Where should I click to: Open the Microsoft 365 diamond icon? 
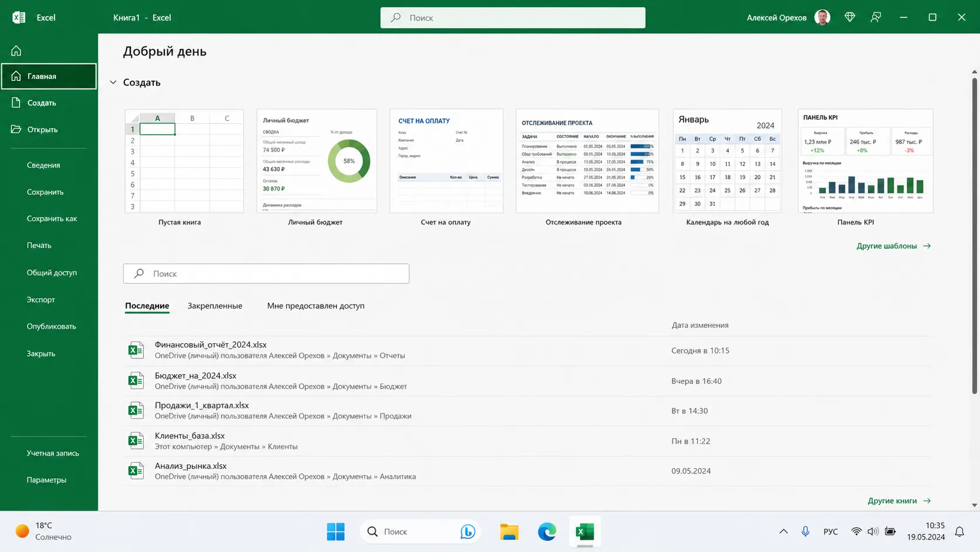tap(849, 18)
